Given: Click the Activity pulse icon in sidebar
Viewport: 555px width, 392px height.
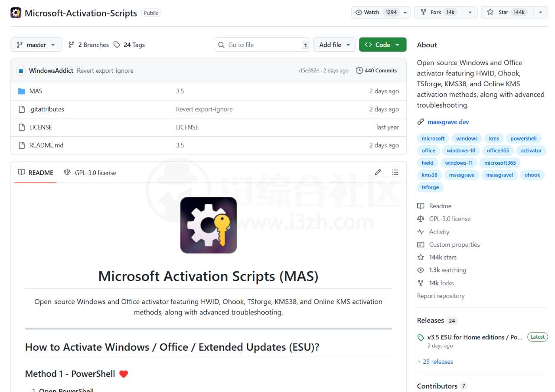Looking at the screenshot, I should pos(421,232).
